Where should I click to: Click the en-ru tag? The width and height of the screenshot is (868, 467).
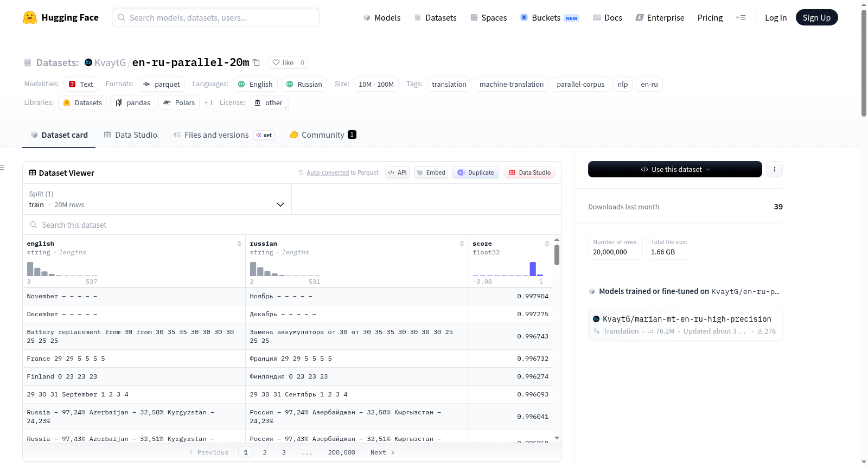pyautogui.click(x=649, y=84)
